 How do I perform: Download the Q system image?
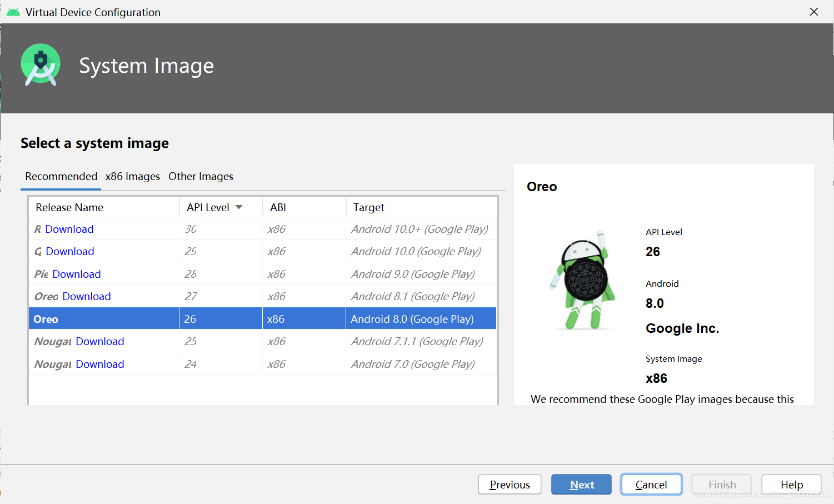coord(70,251)
